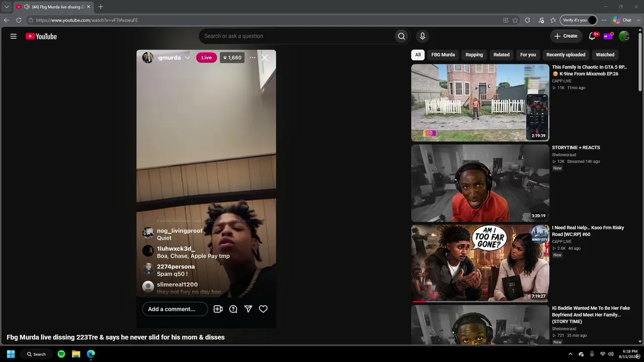Click the browser address bar URL

[87, 20]
